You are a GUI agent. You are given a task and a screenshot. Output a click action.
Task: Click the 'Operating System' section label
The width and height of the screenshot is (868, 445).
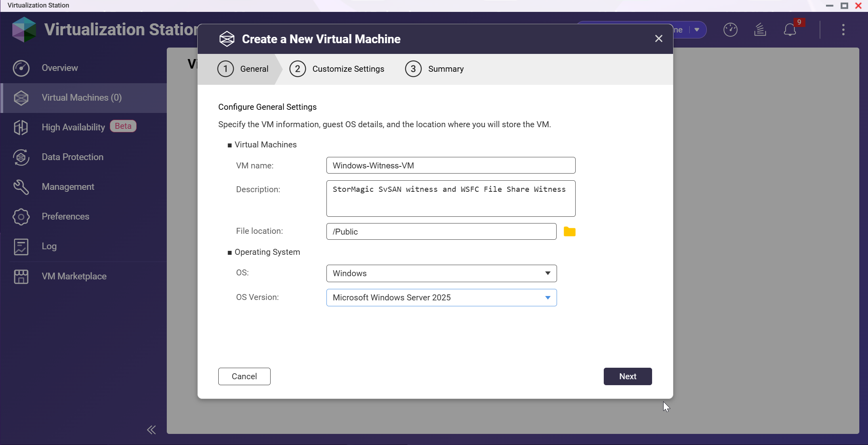(x=267, y=252)
